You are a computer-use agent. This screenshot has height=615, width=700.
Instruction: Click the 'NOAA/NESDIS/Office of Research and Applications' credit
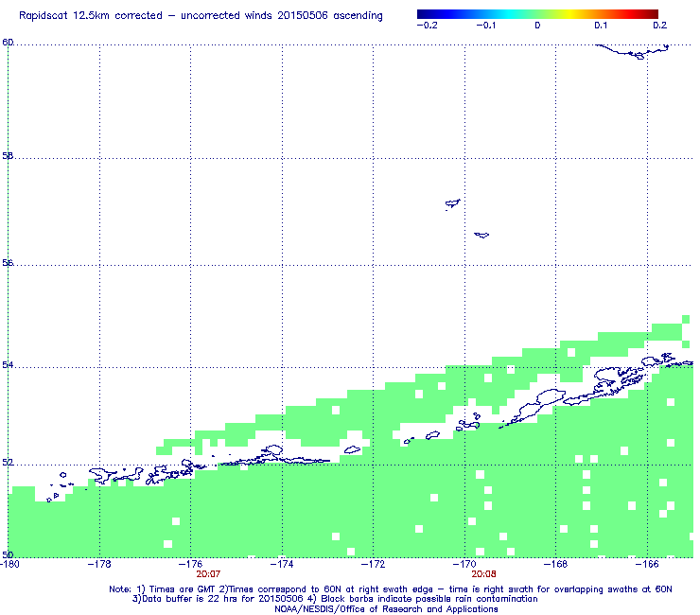[x=386, y=609]
